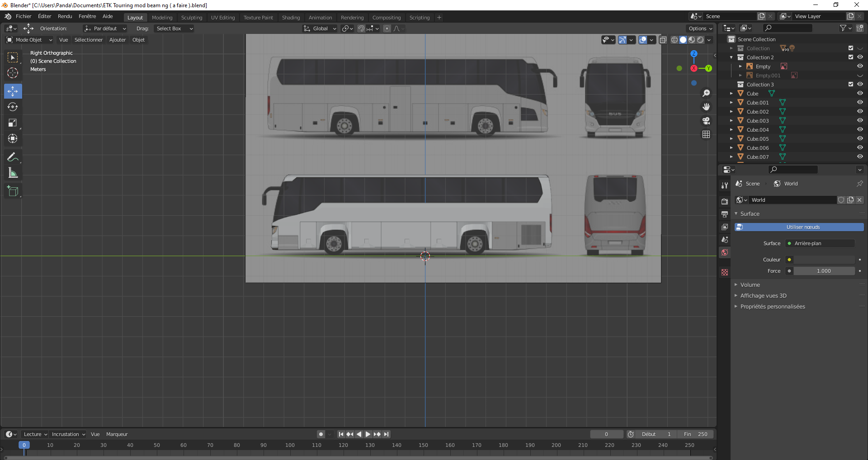
Task: Switch to the Sculpting workspace tab
Action: point(192,18)
